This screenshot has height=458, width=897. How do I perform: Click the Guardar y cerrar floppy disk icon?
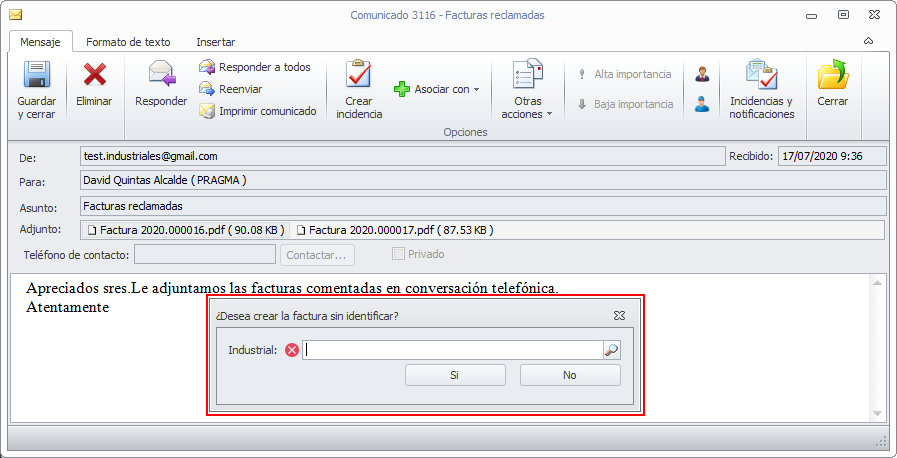point(37,74)
